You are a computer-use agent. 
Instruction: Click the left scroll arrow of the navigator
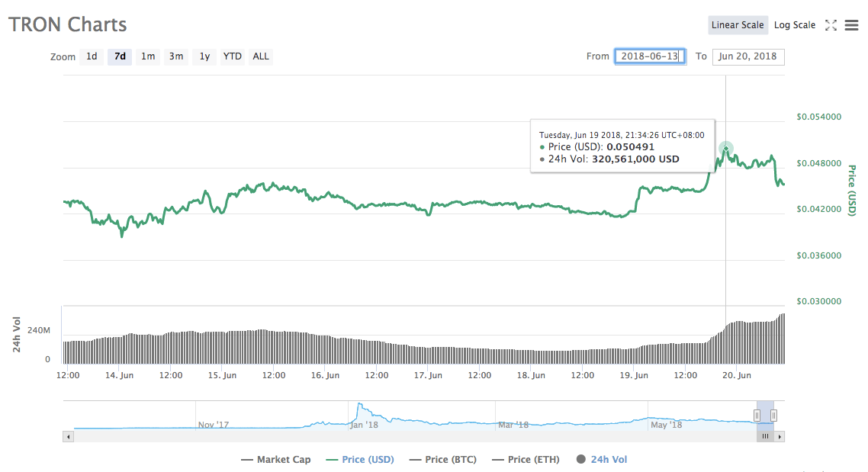[x=68, y=437]
